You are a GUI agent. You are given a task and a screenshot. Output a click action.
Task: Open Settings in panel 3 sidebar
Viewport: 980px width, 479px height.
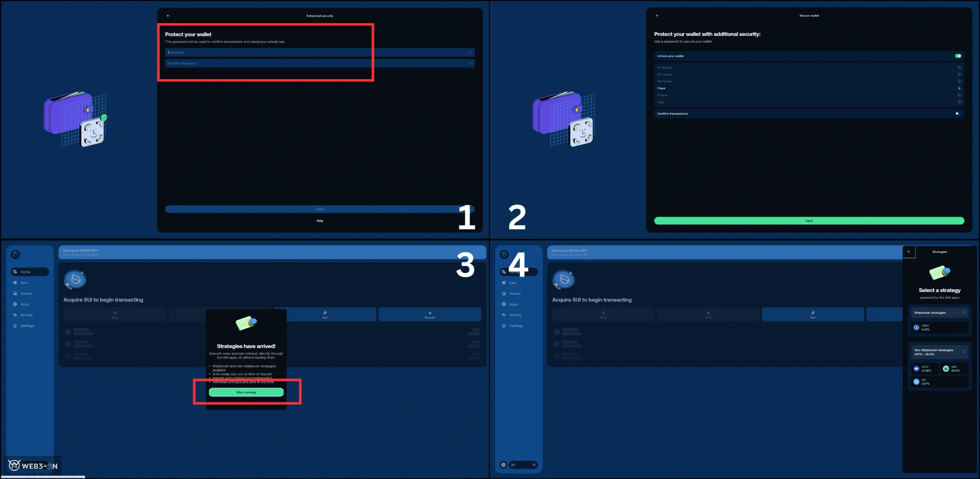(x=27, y=326)
